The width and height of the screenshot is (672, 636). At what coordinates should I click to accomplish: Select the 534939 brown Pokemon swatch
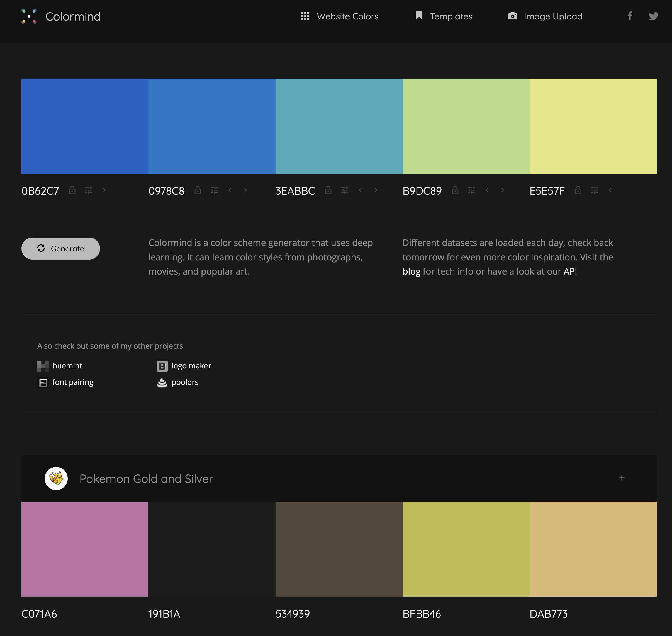(339, 549)
